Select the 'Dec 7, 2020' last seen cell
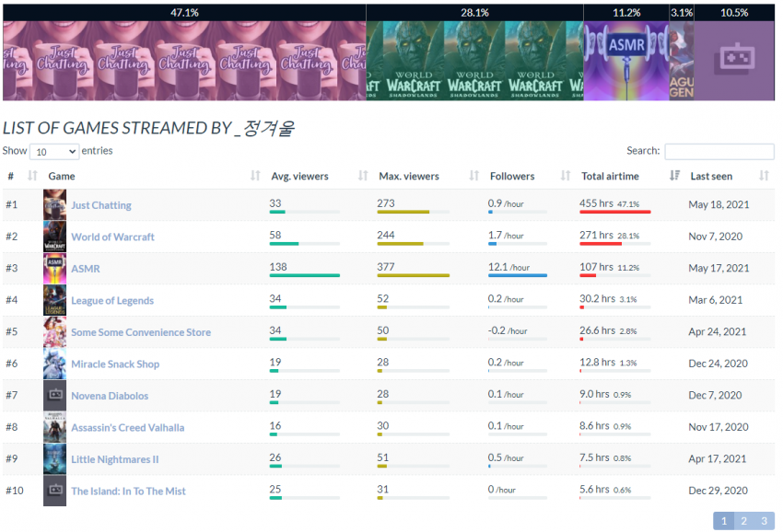The image size is (783, 532). click(x=715, y=395)
